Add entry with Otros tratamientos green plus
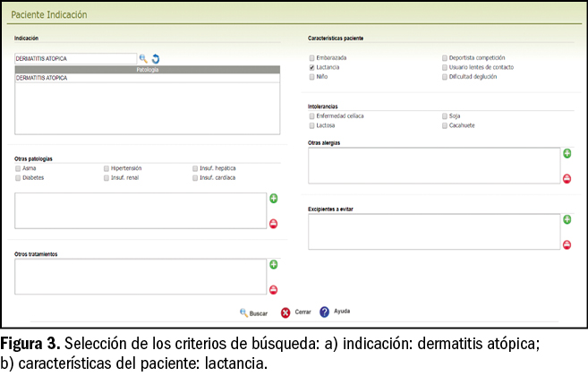 pos(274,265)
